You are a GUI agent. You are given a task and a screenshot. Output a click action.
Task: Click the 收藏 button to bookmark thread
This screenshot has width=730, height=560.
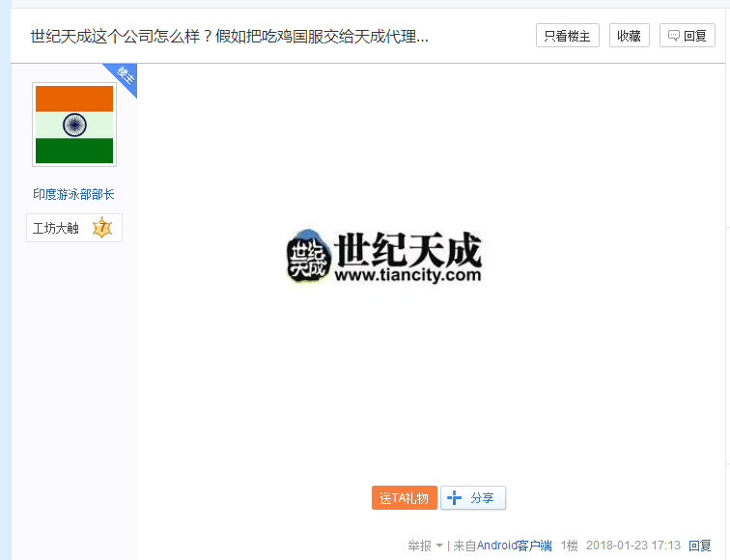click(x=629, y=36)
